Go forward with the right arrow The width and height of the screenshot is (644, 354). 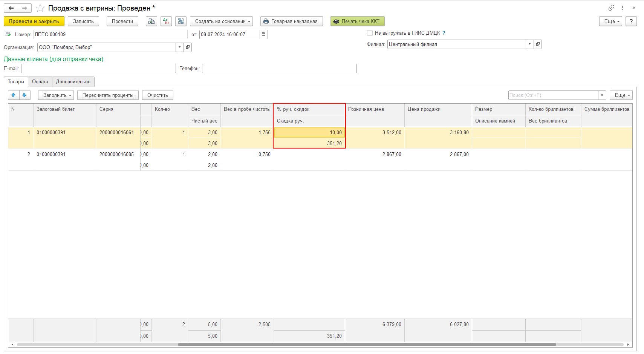tap(24, 8)
